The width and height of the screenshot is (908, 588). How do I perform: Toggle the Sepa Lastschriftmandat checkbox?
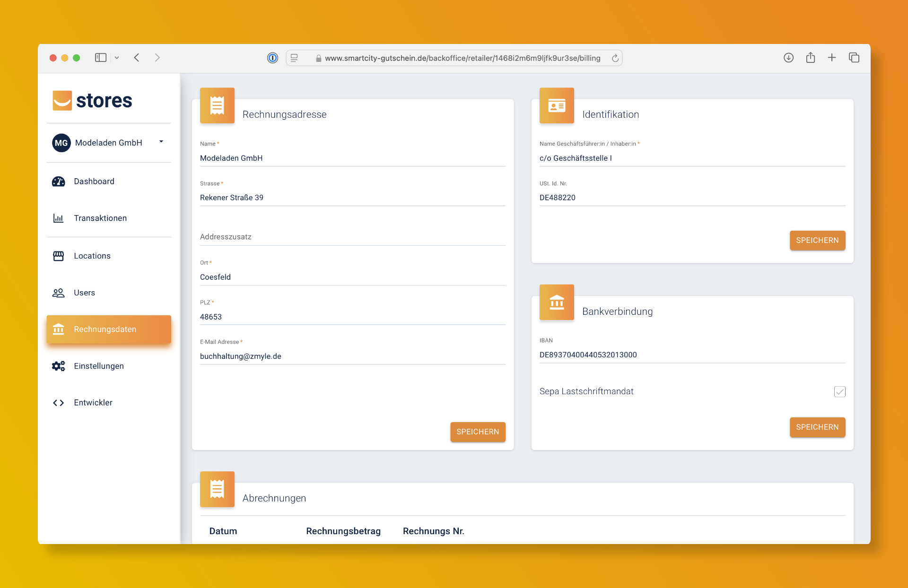[x=839, y=392]
